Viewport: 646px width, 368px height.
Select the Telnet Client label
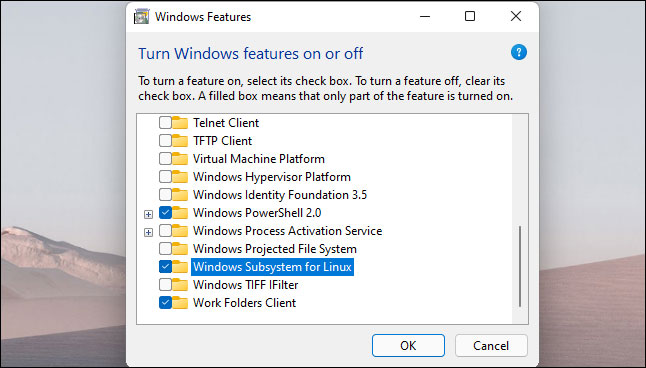[226, 122]
